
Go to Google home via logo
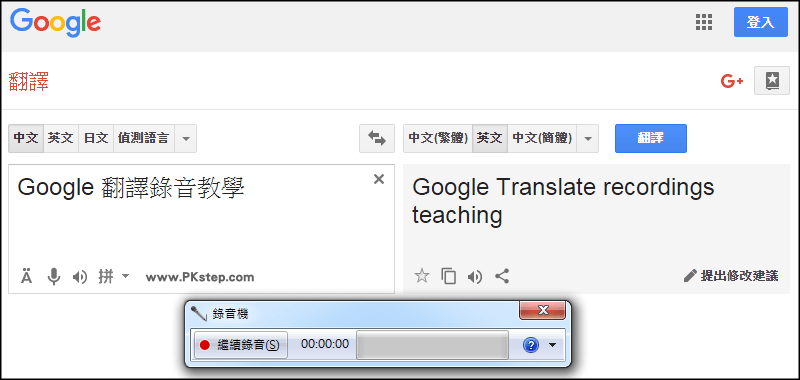(55, 22)
